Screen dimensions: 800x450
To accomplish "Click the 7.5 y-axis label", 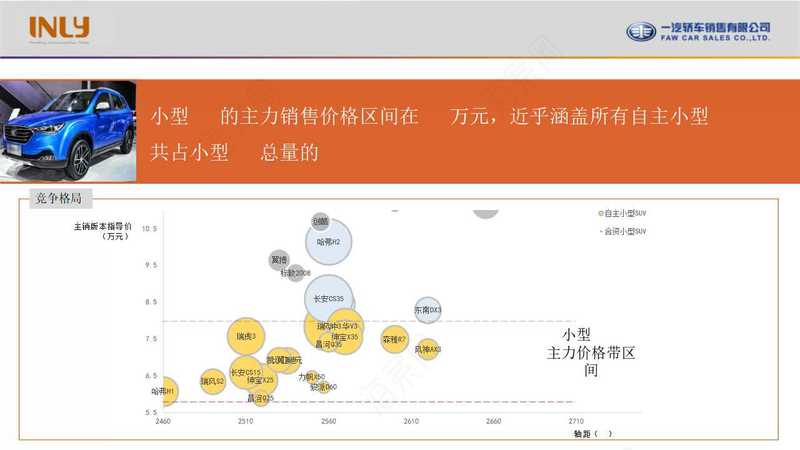I will [x=151, y=339].
